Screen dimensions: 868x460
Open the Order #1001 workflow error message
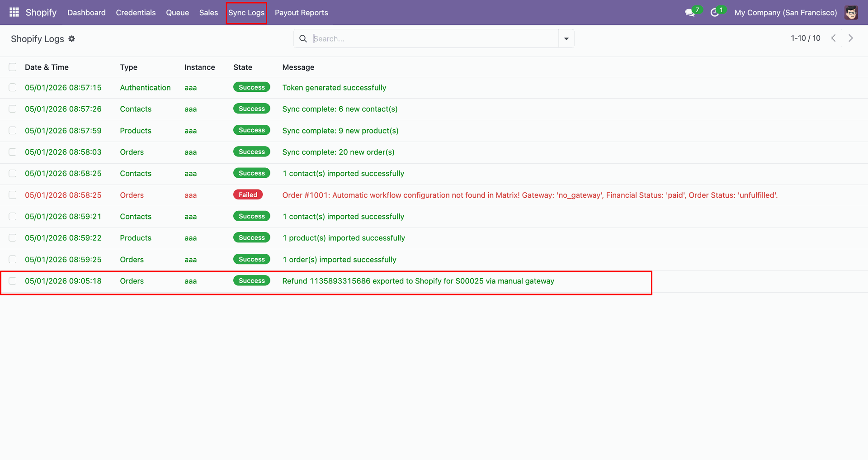pyautogui.click(x=530, y=195)
